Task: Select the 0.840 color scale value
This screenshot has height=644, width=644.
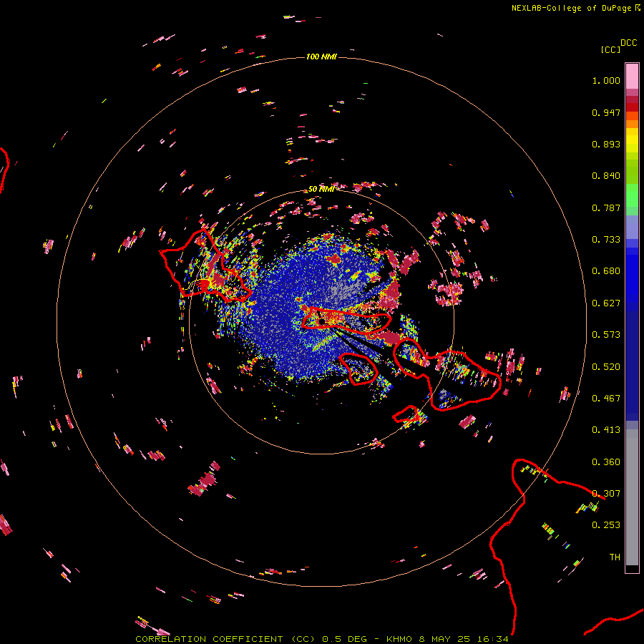Action: 606,176
